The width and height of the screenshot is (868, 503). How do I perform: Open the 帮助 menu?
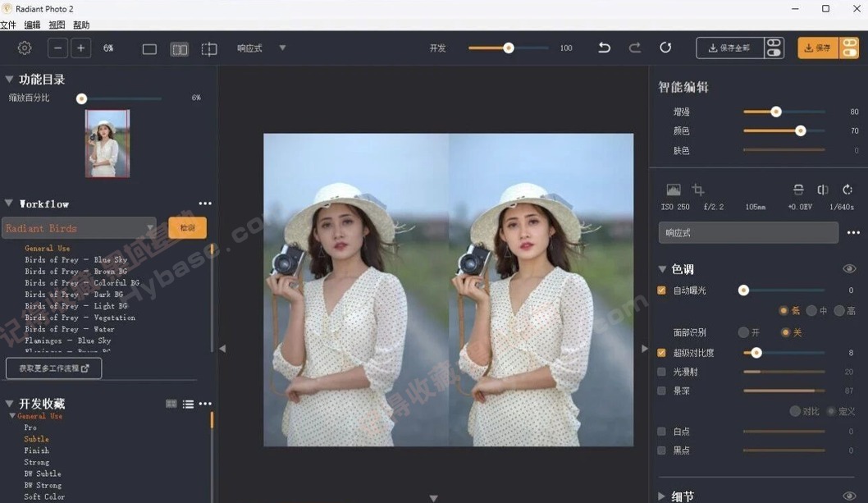click(x=80, y=25)
